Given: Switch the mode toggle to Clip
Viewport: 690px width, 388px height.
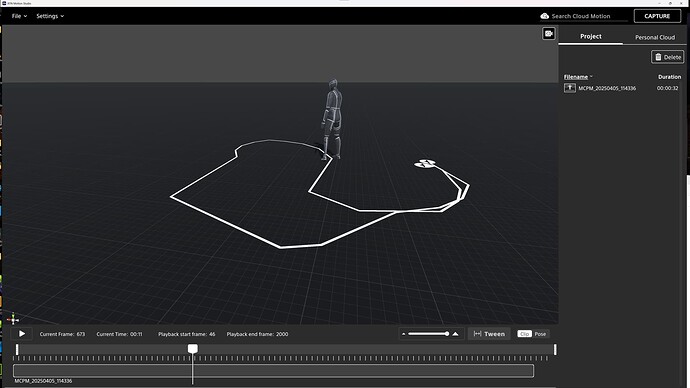Looking at the screenshot, I should click(524, 334).
